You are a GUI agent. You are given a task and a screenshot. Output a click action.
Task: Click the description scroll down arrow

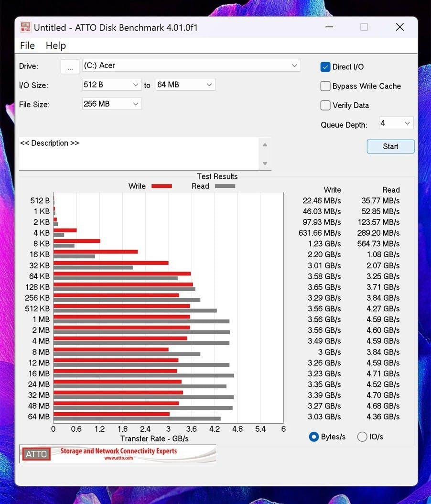click(265, 164)
